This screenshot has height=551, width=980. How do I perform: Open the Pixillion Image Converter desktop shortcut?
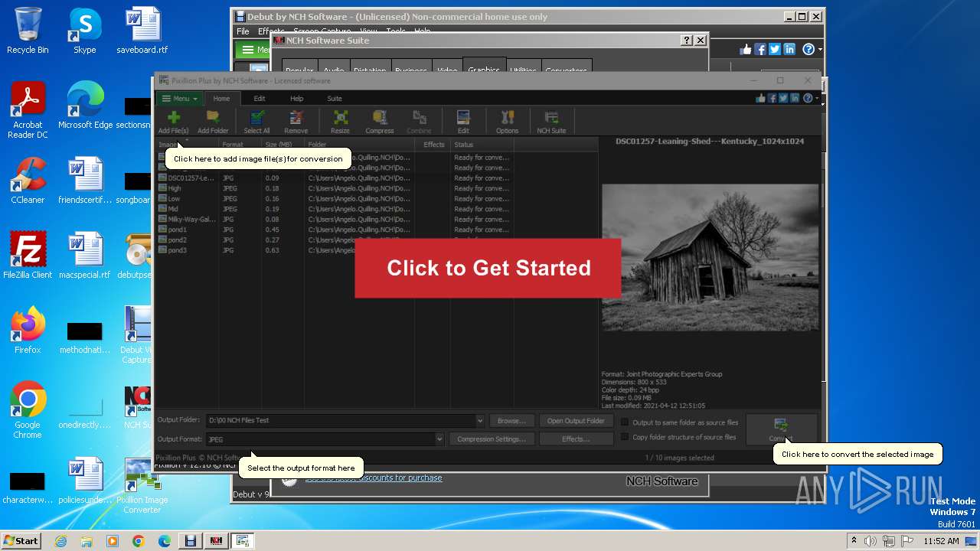click(142, 486)
